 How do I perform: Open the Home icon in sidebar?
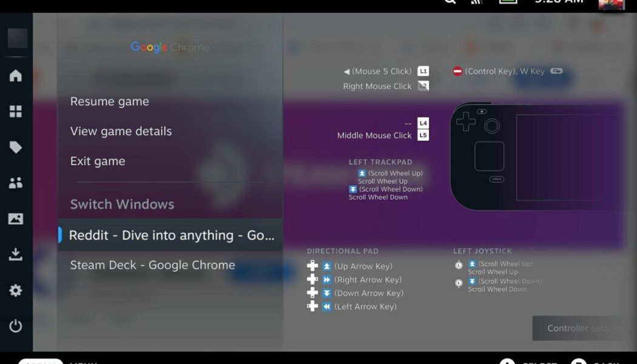click(x=16, y=76)
